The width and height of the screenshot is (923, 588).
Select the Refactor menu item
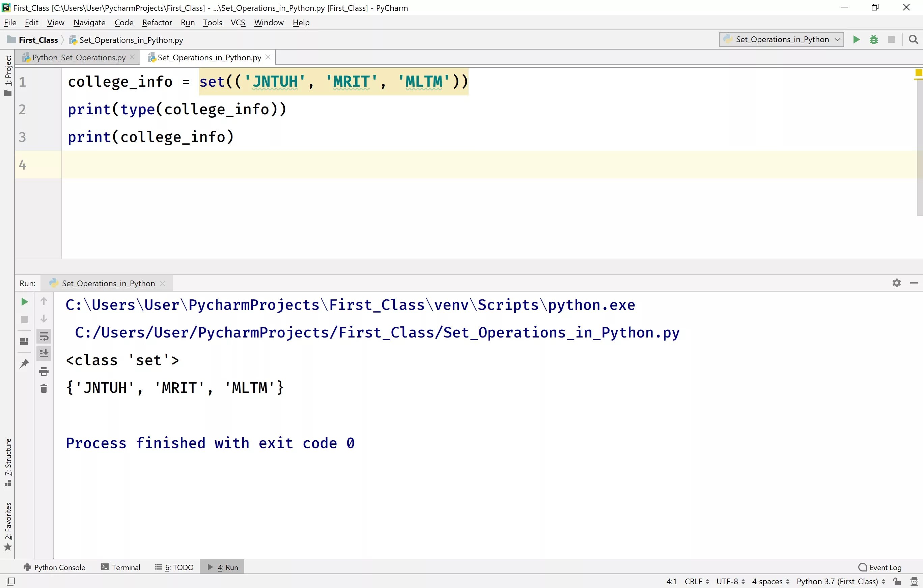coord(157,22)
